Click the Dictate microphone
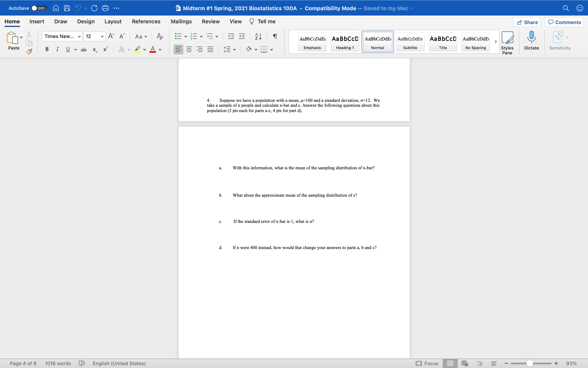Image resolution: width=588 pixels, height=368 pixels. coord(531,40)
